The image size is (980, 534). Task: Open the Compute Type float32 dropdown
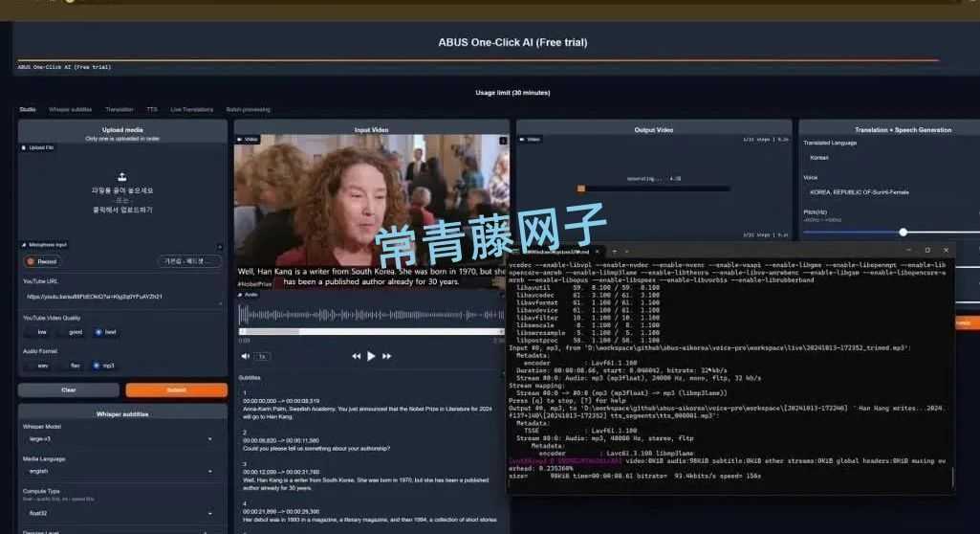click(120, 513)
